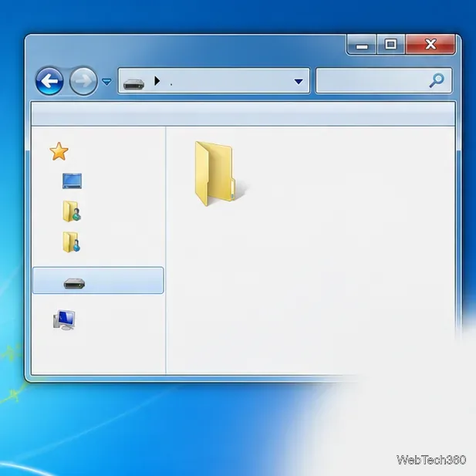Maximize the Explorer window

pyautogui.click(x=390, y=45)
